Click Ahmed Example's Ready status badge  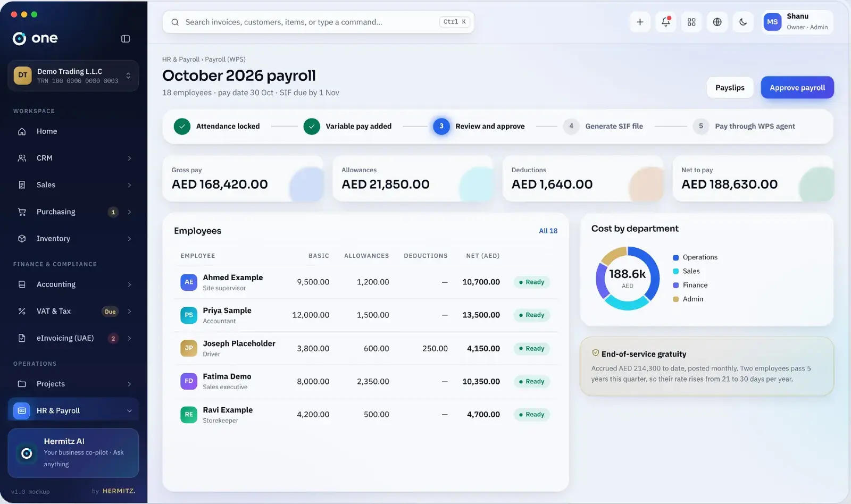(531, 282)
